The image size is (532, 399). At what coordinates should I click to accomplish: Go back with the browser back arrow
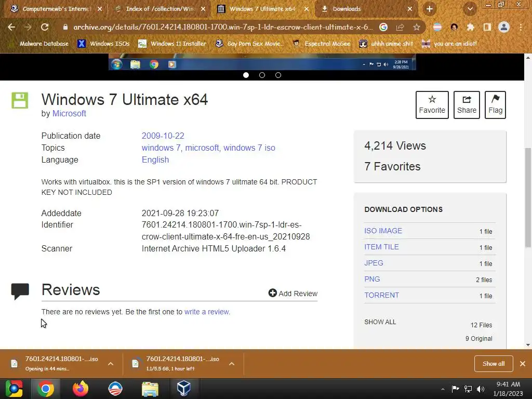point(11,27)
